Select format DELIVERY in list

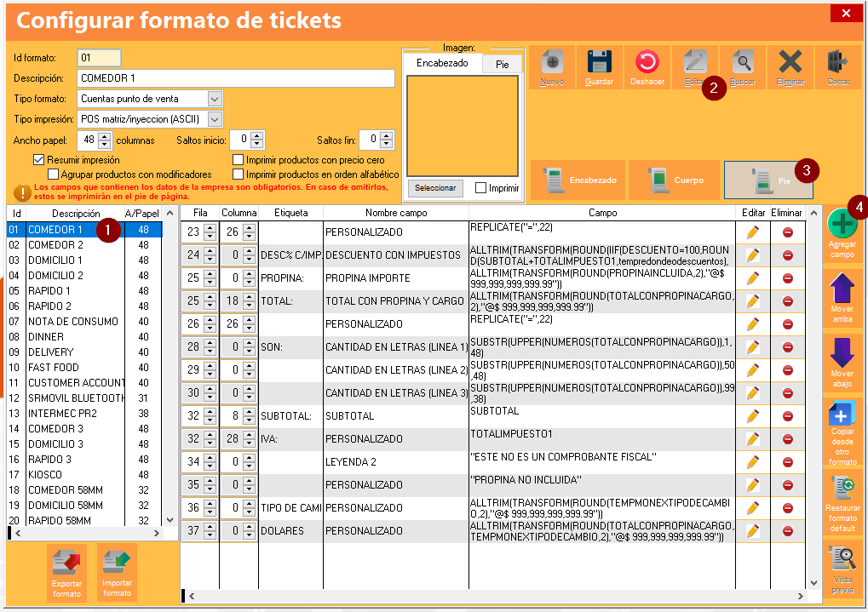[x=84, y=352]
